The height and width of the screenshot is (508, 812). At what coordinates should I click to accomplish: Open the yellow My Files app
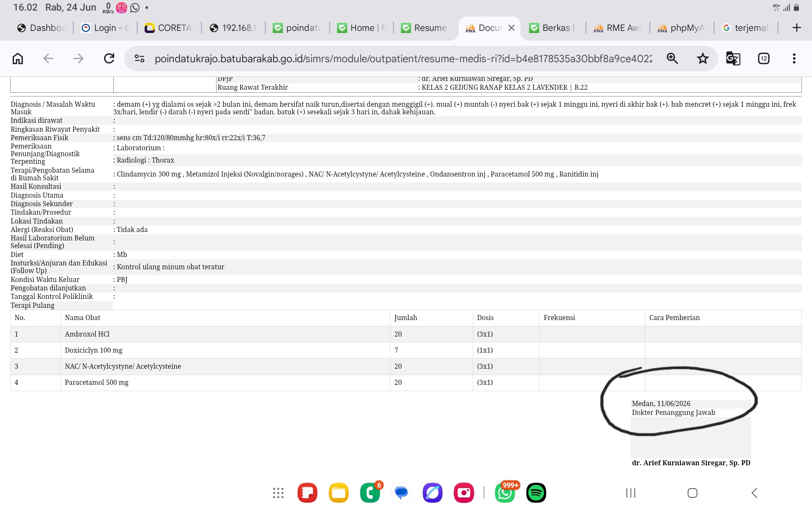click(x=339, y=493)
